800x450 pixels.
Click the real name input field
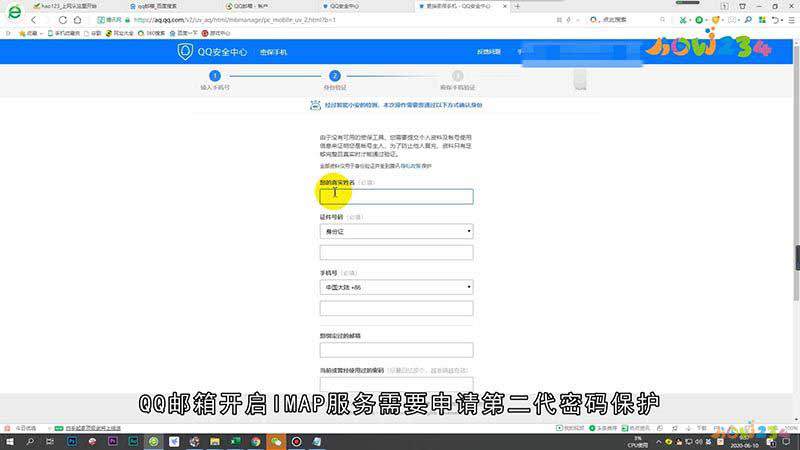point(396,196)
